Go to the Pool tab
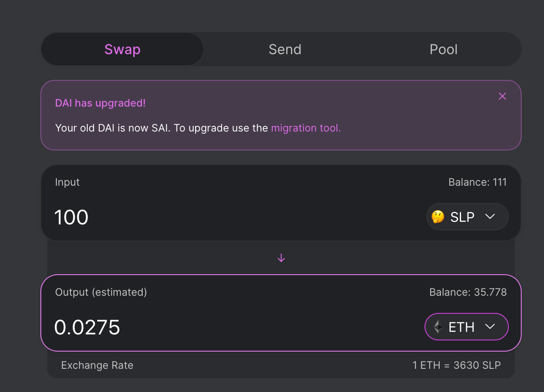This screenshot has width=544, height=392. (x=443, y=49)
